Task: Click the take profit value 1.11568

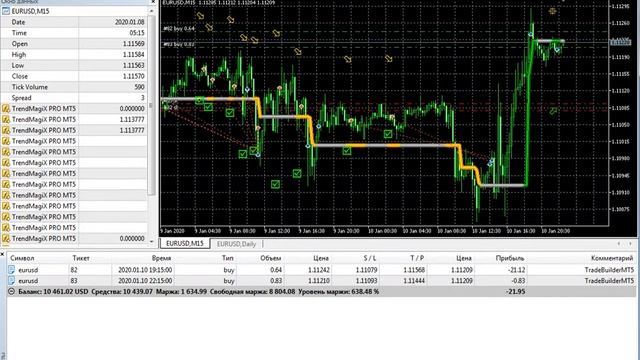Action: (x=414, y=270)
